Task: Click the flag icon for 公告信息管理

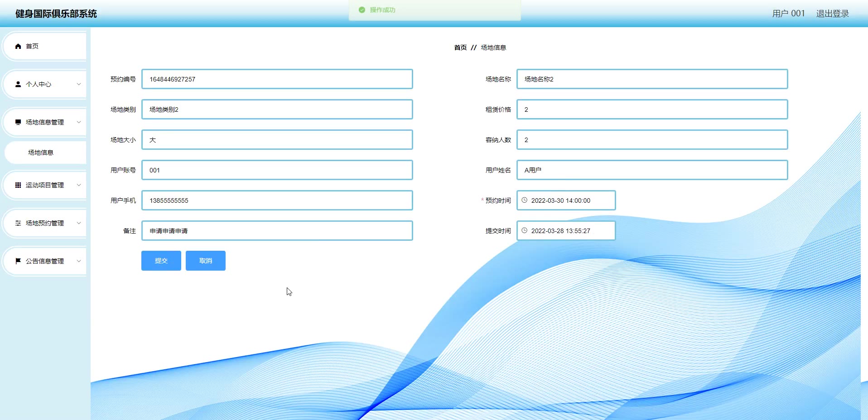Action: (18, 261)
